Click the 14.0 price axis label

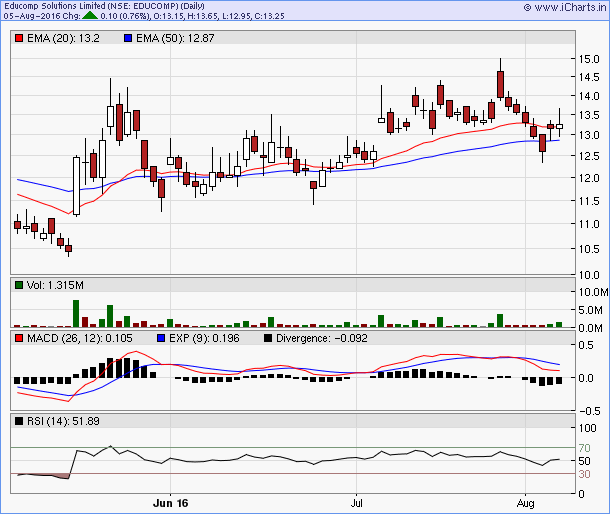click(x=589, y=96)
